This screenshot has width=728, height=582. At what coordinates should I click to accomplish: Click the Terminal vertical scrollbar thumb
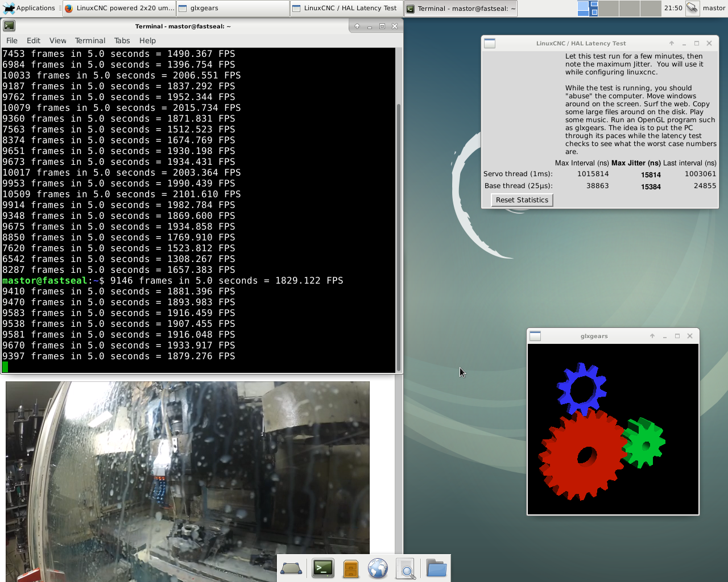pyautogui.click(x=398, y=238)
